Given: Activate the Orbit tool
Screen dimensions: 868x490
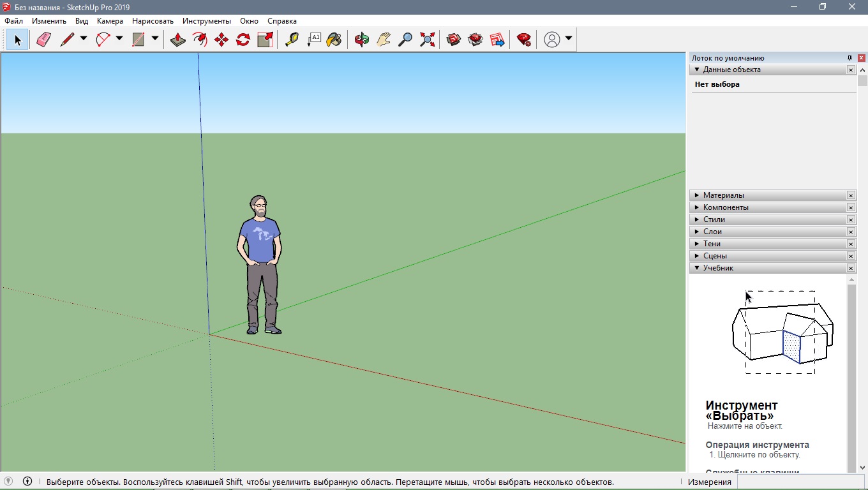Looking at the screenshot, I should pyautogui.click(x=362, y=40).
